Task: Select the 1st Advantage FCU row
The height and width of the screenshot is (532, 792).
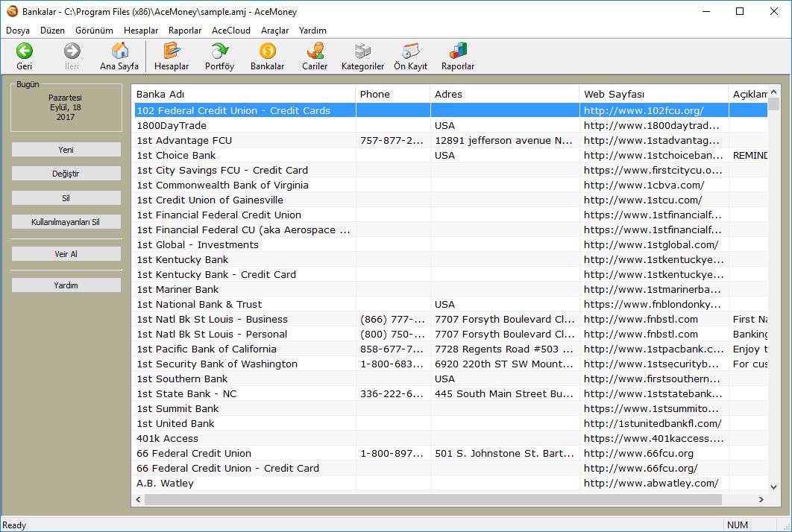Action: click(450, 140)
